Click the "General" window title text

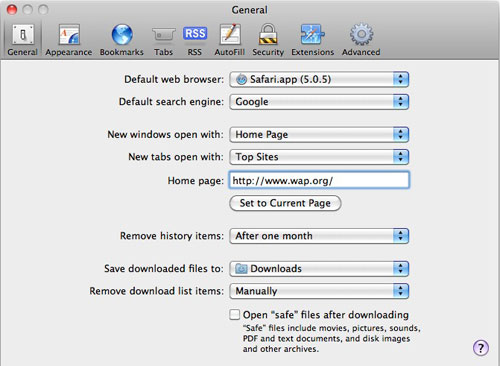click(250, 10)
